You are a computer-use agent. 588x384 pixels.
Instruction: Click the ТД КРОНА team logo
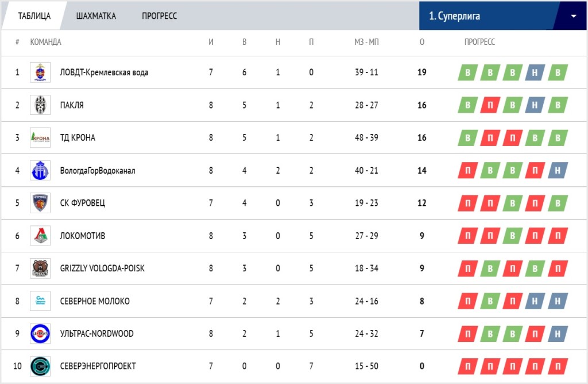point(40,138)
